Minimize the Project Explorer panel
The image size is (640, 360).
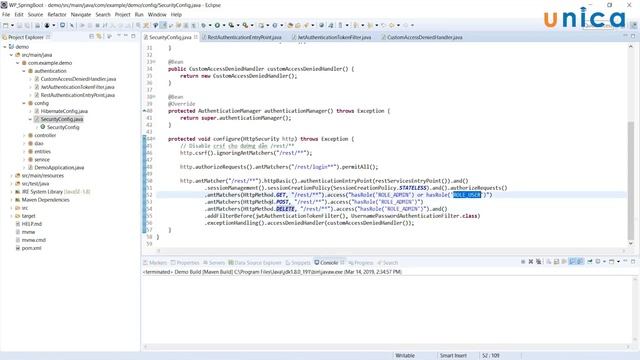pos(126,36)
